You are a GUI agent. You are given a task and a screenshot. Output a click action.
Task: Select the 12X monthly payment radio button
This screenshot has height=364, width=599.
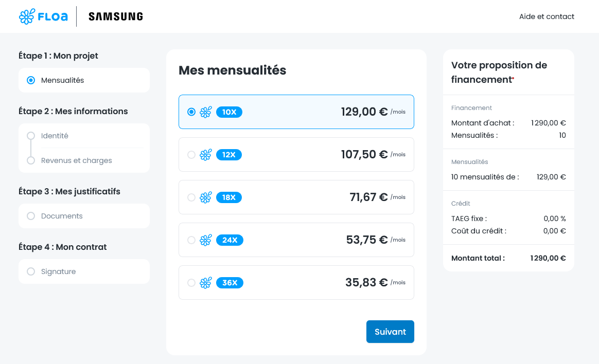(191, 155)
